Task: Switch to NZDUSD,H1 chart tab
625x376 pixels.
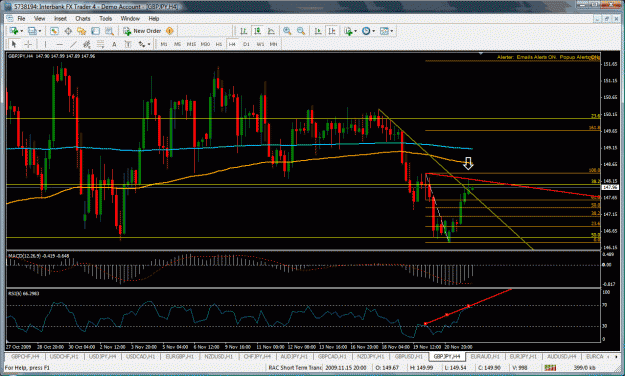Action: click(x=218, y=356)
